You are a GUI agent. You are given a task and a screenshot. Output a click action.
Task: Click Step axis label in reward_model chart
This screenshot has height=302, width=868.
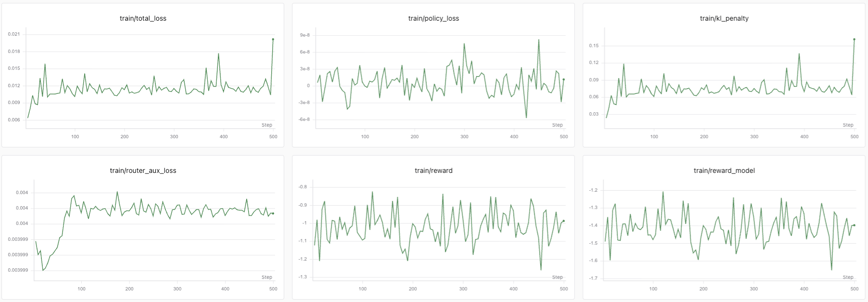848,277
